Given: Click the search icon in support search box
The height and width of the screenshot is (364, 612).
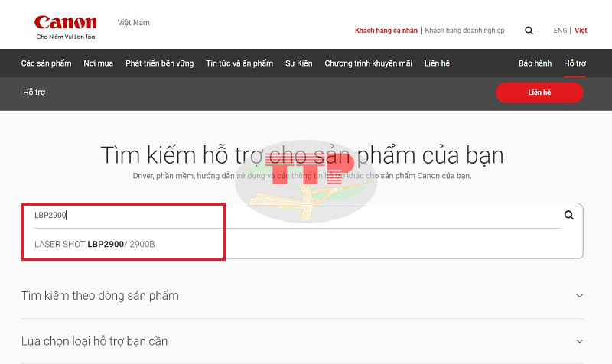Looking at the screenshot, I should coord(568,215).
